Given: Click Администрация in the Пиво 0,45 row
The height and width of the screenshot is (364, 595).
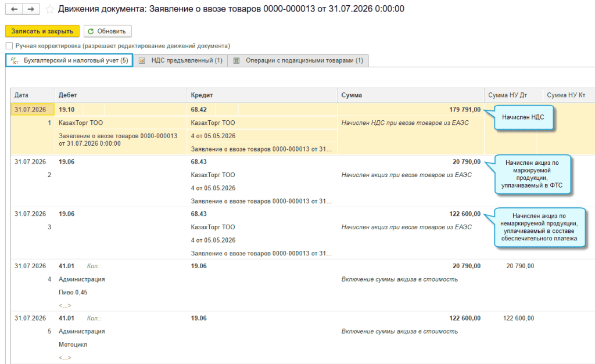Looking at the screenshot, I should [81, 279].
